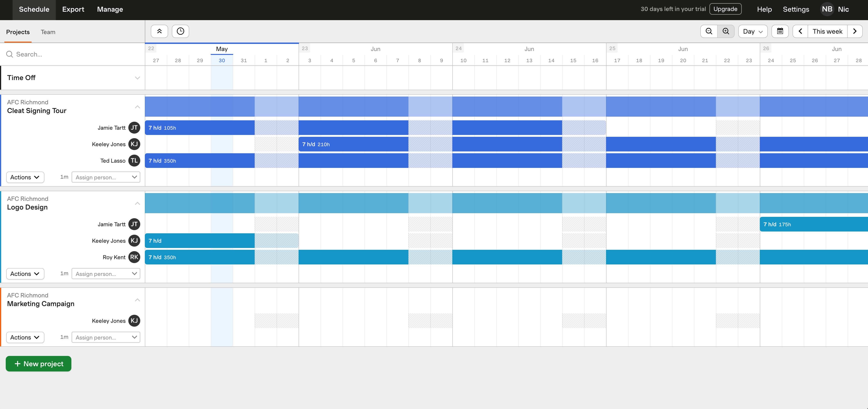Go to next week arrow
This screenshot has width=868, height=409.
[855, 31]
